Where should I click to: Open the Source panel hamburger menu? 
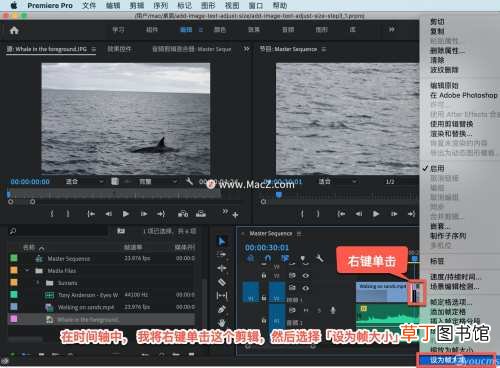click(94, 49)
